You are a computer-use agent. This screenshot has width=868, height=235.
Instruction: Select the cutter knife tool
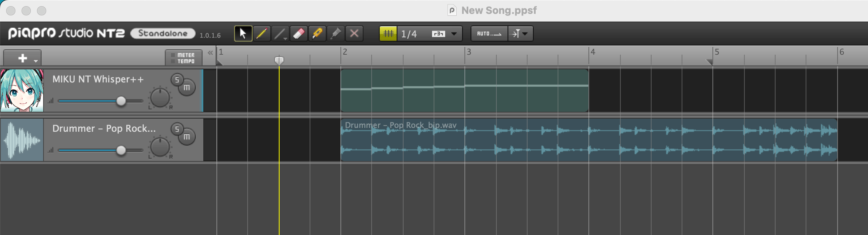(x=317, y=34)
